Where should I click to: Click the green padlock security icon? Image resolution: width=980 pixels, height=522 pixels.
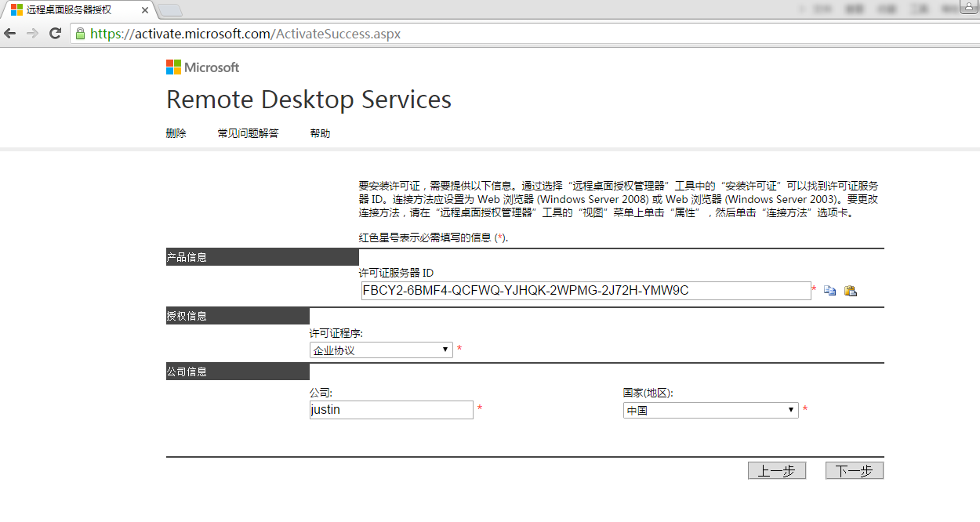tap(79, 34)
